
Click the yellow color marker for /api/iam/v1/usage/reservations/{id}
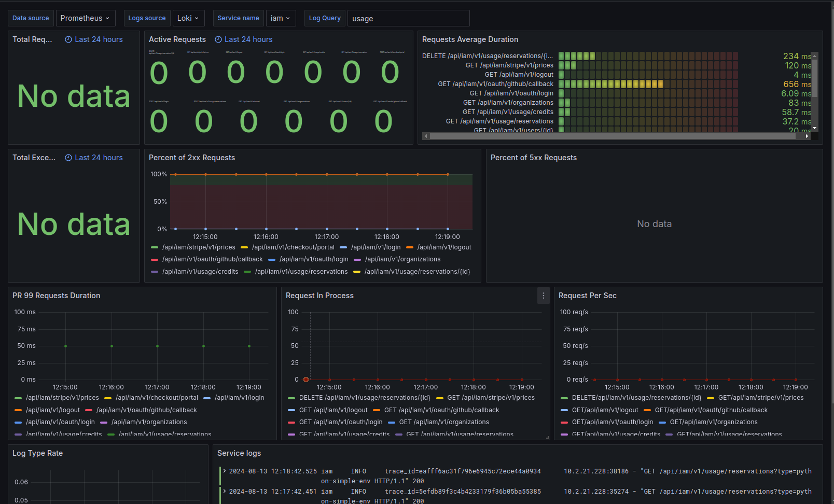(356, 271)
